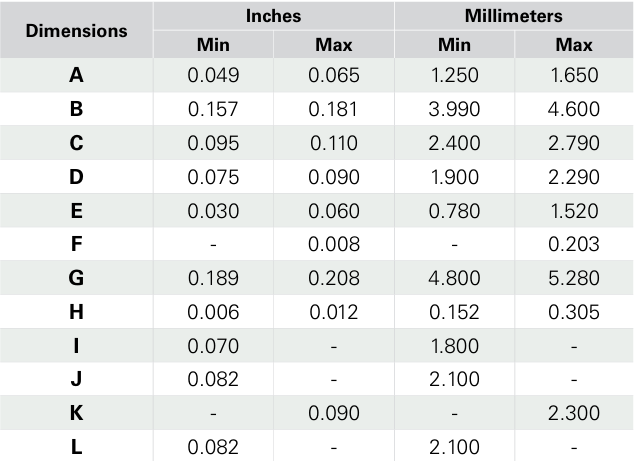
Task: Select the 0.008 cell in row F
Action: coord(333,245)
